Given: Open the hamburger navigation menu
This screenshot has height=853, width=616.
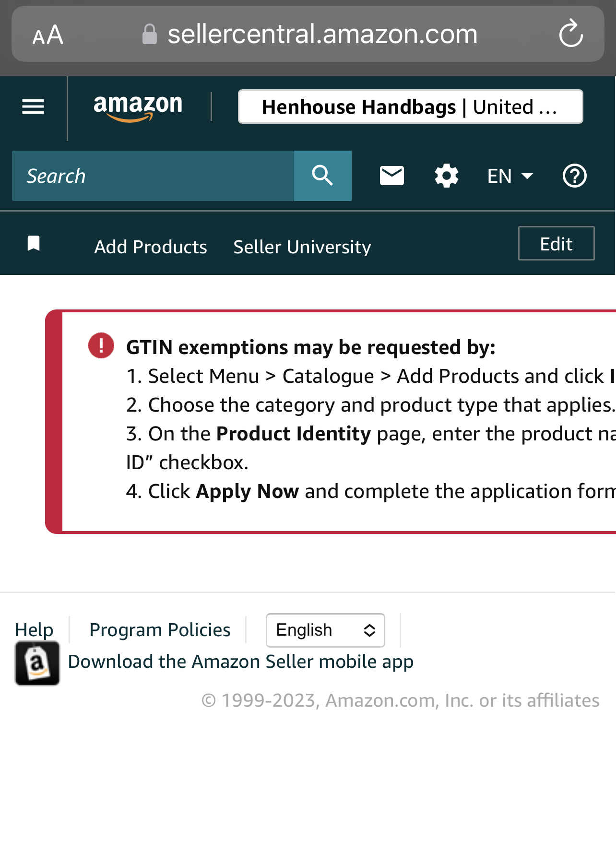Looking at the screenshot, I should [33, 107].
